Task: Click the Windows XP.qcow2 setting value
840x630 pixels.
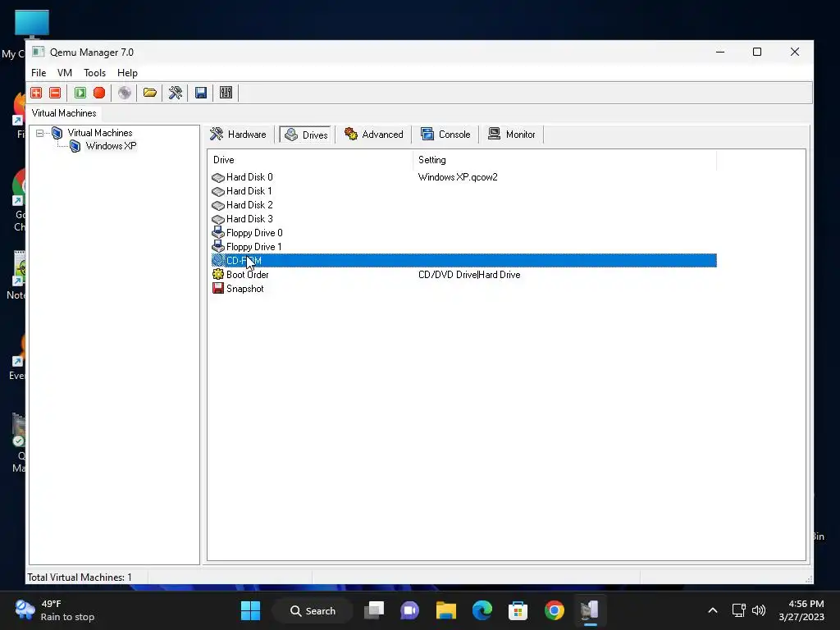Action: tap(458, 177)
